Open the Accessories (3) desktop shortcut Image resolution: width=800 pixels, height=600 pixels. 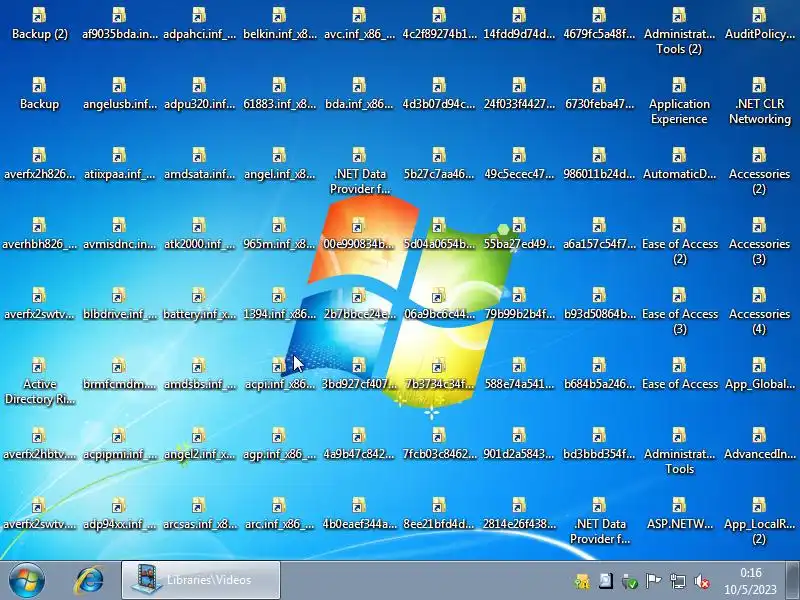(759, 241)
